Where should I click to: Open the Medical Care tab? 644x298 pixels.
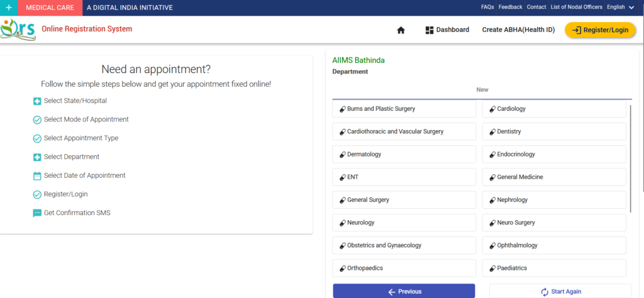point(50,8)
